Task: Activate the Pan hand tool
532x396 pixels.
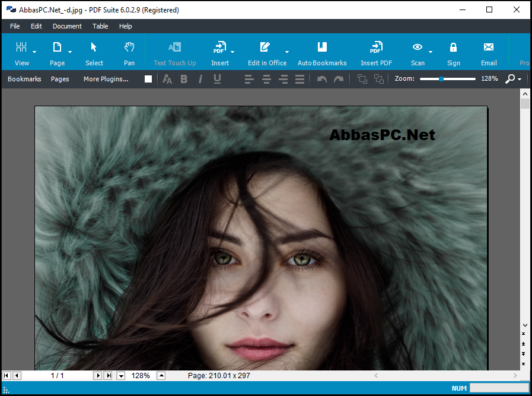Action: pos(129,47)
